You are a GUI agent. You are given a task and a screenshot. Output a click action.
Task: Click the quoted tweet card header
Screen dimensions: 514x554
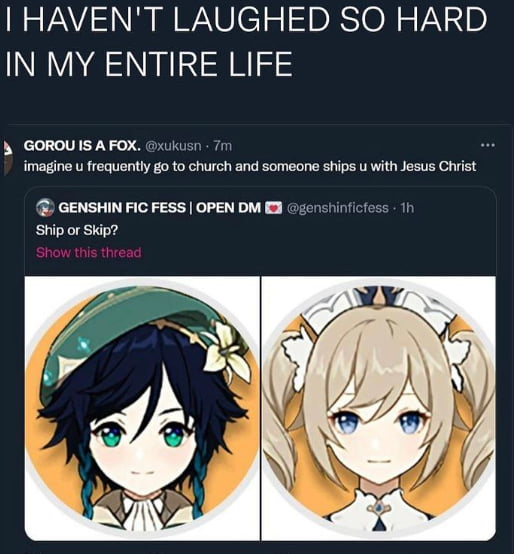pos(225,208)
